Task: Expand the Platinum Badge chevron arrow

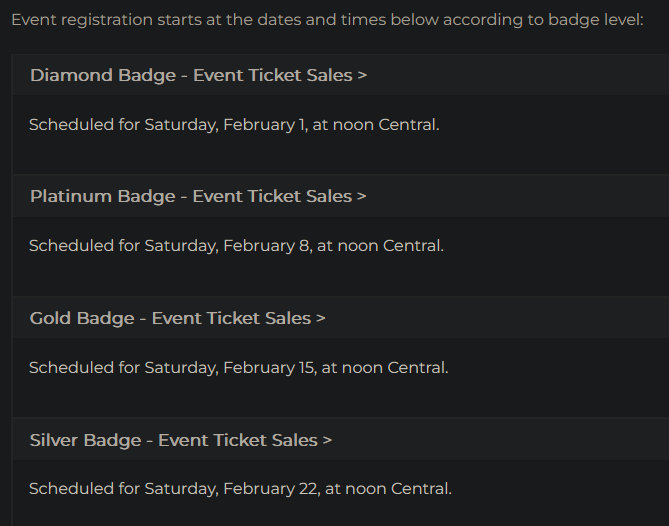Action: point(362,197)
